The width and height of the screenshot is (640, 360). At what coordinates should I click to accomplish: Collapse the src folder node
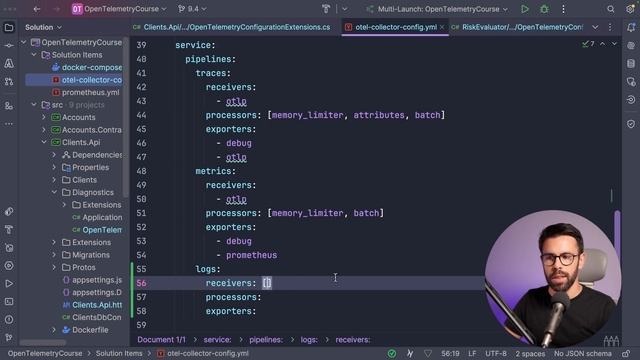[x=34, y=105]
